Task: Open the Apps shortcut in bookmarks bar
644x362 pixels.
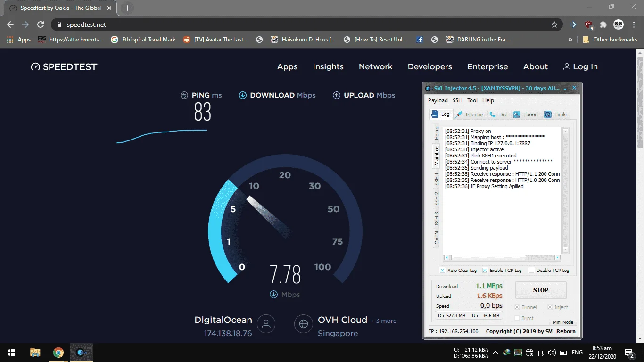Action: coord(19,40)
